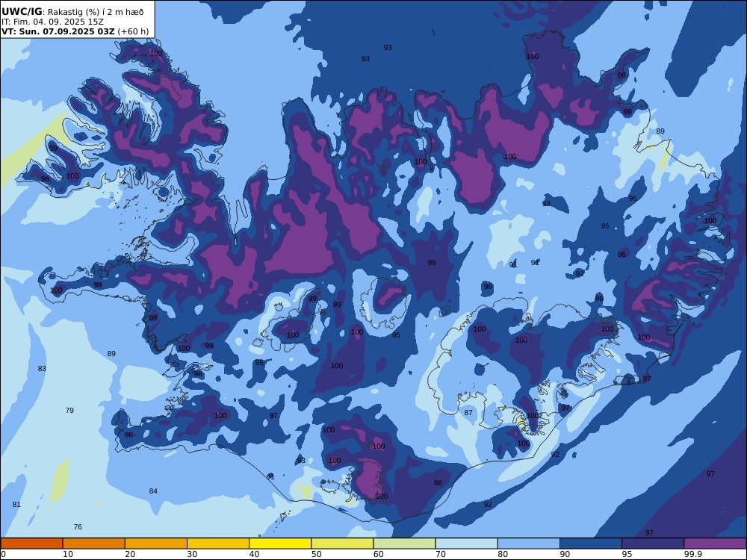Image resolution: width=747 pixels, height=560 pixels.
Task: Click the indigo 95–99.9 legend swatch
Action: [653, 544]
